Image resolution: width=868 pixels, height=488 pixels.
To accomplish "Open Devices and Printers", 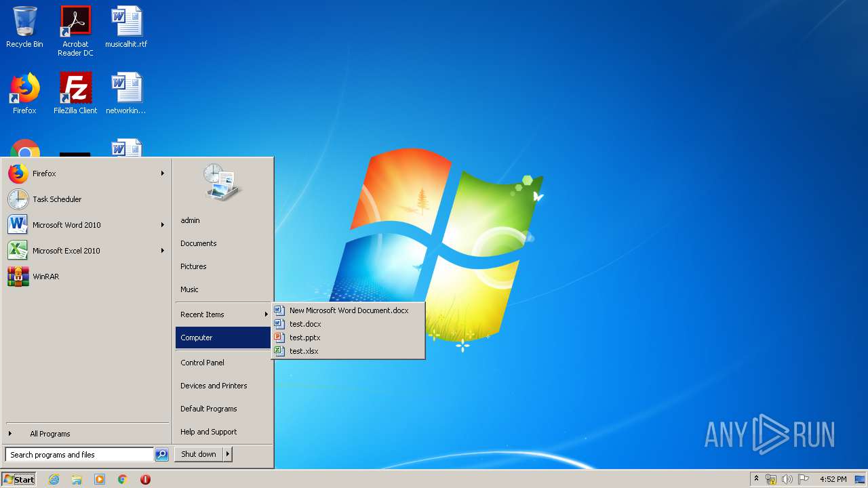I will [x=222, y=386].
